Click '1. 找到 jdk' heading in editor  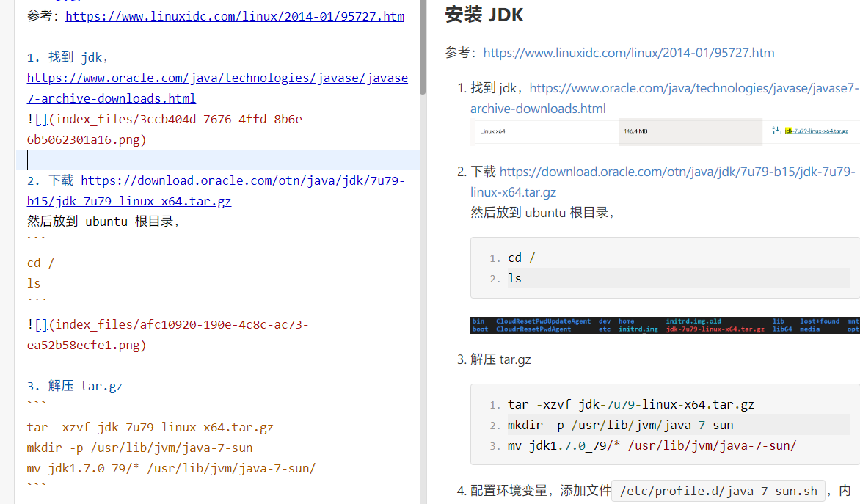pos(68,57)
